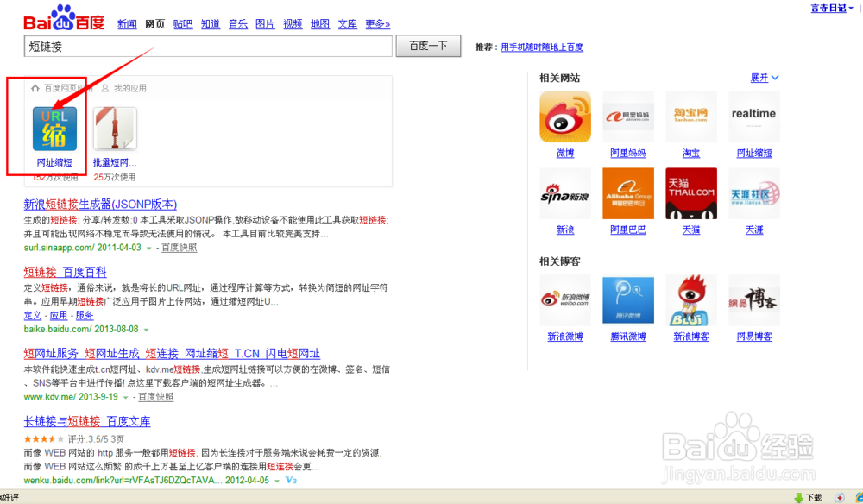Open the Sina Blog mascot icon

691,299
